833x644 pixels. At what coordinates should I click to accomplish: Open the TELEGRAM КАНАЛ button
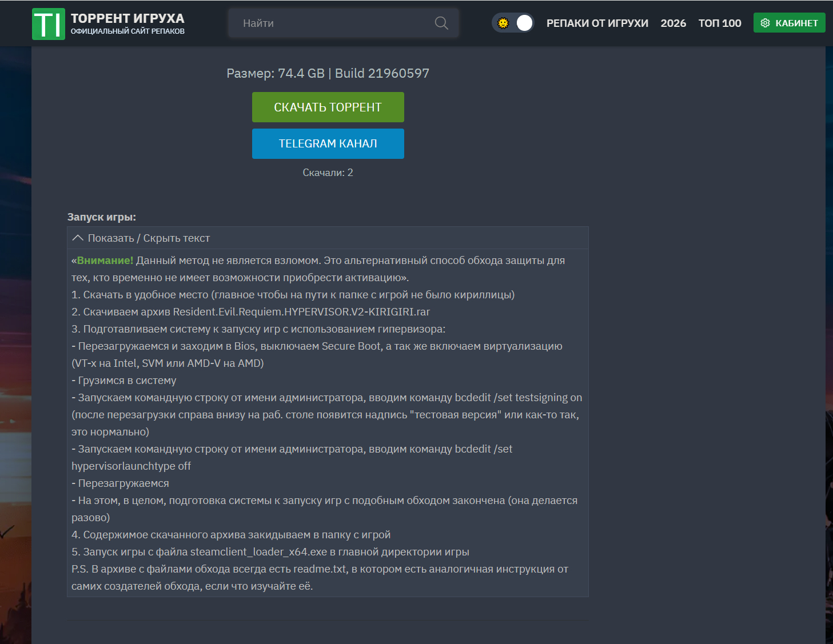click(x=328, y=143)
